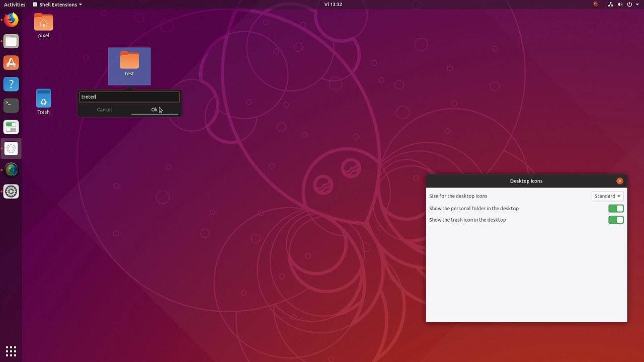Screen dimensions: 644x362
Task: Open the Activities overview
Action: (x=15, y=5)
